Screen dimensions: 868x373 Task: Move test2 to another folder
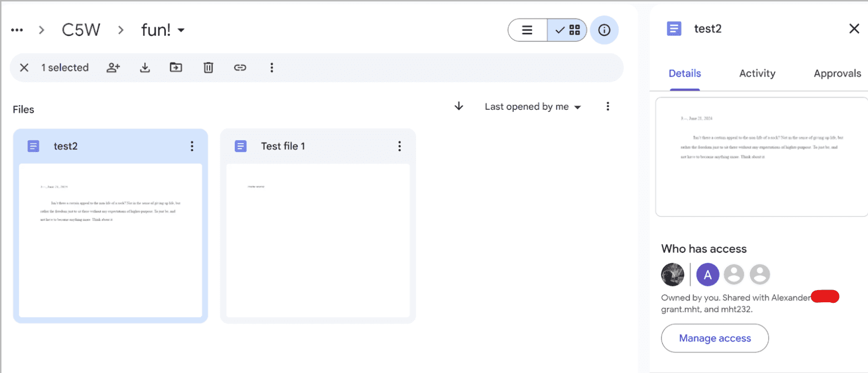176,67
